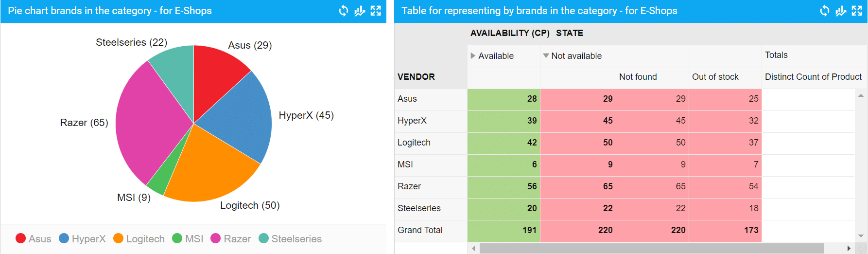Open chart options for brands table widget
The width and height of the screenshot is (868, 254).
click(x=841, y=11)
